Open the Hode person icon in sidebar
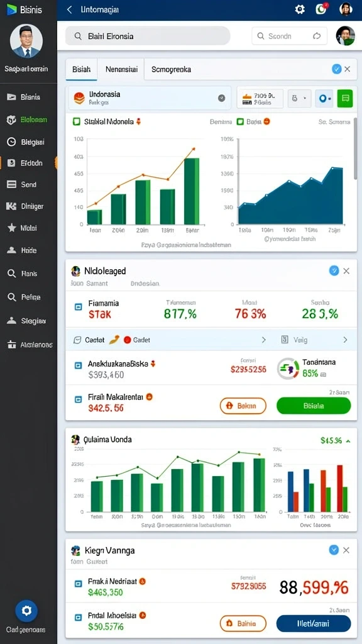This screenshot has width=362, height=644. pos(11,250)
